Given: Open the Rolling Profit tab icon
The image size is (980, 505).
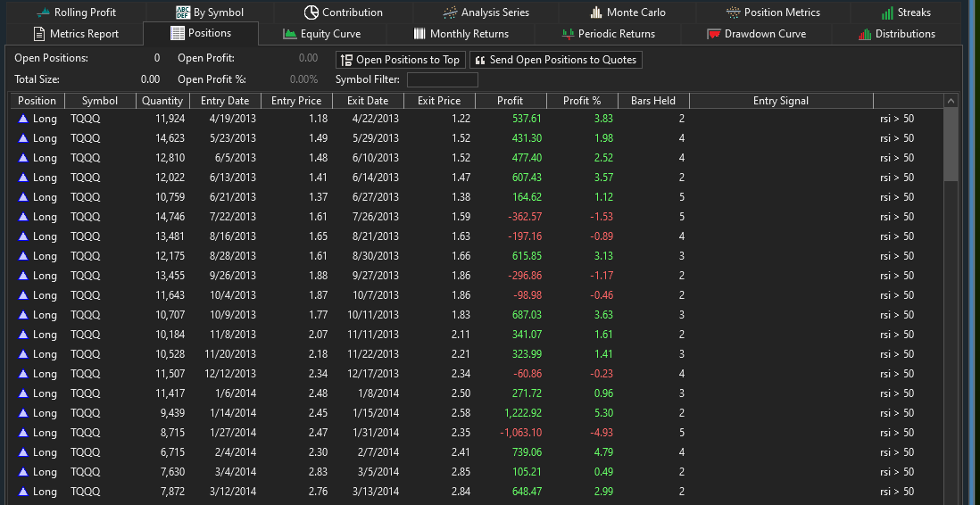Looking at the screenshot, I should click(x=42, y=12).
